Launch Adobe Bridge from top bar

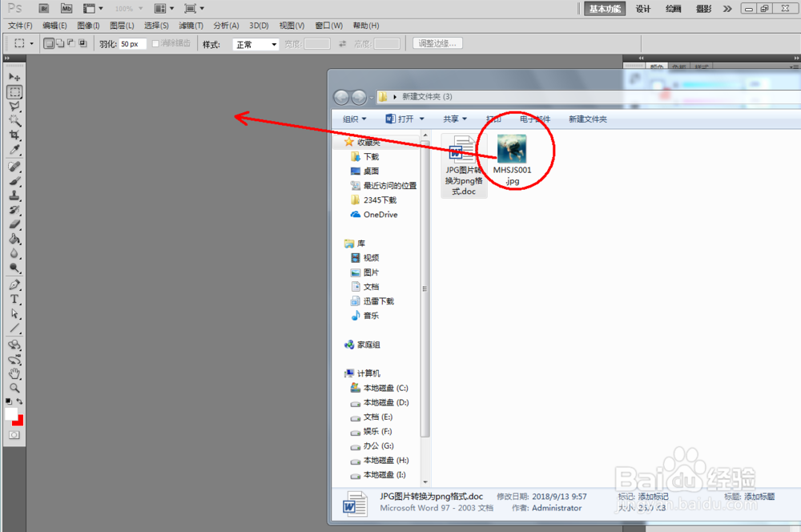(44, 8)
